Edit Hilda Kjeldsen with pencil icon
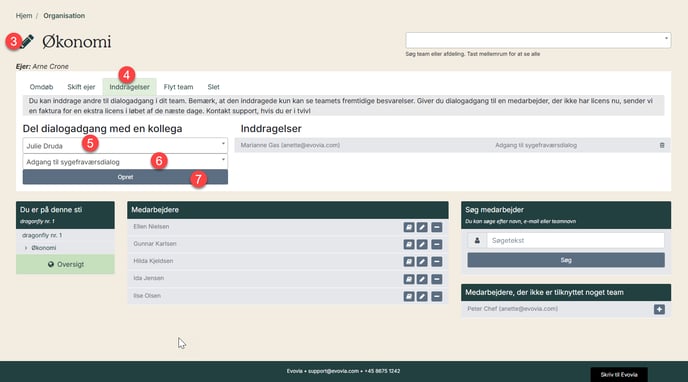The height and width of the screenshot is (382, 688). coord(422,262)
